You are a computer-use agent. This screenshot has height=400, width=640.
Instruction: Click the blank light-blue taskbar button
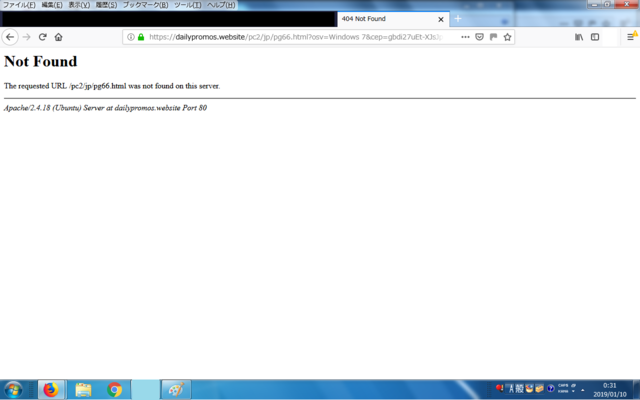point(145,390)
